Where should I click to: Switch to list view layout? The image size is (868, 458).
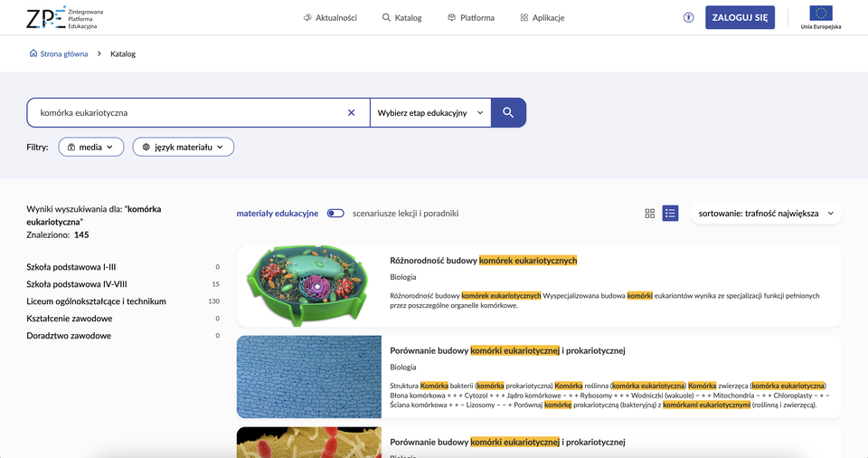click(670, 214)
